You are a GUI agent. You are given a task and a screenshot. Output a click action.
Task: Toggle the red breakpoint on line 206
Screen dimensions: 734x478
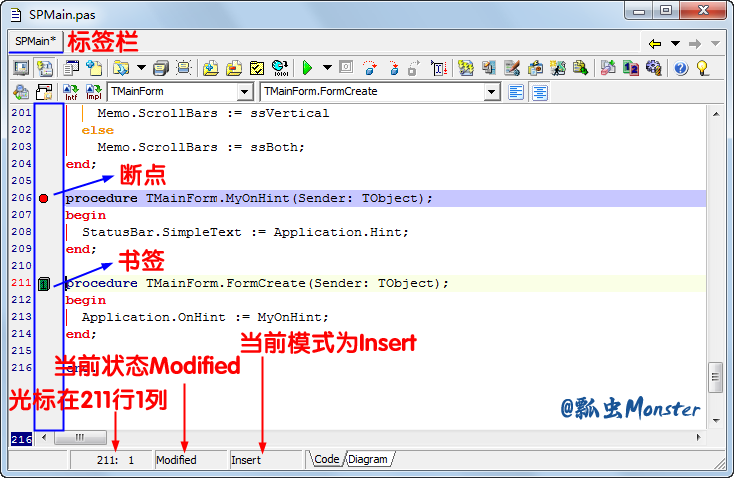pyautogui.click(x=44, y=199)
